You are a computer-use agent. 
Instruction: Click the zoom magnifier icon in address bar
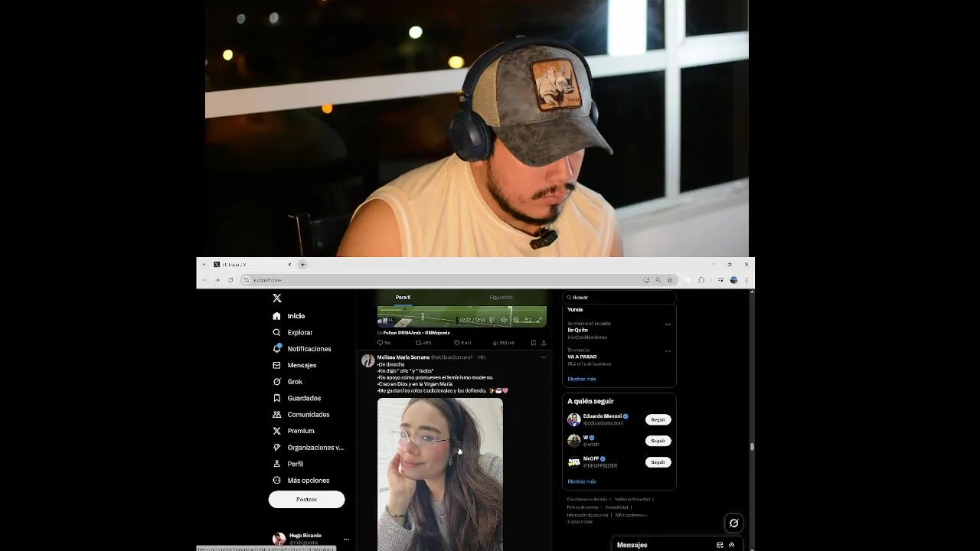tap(658, 280)
